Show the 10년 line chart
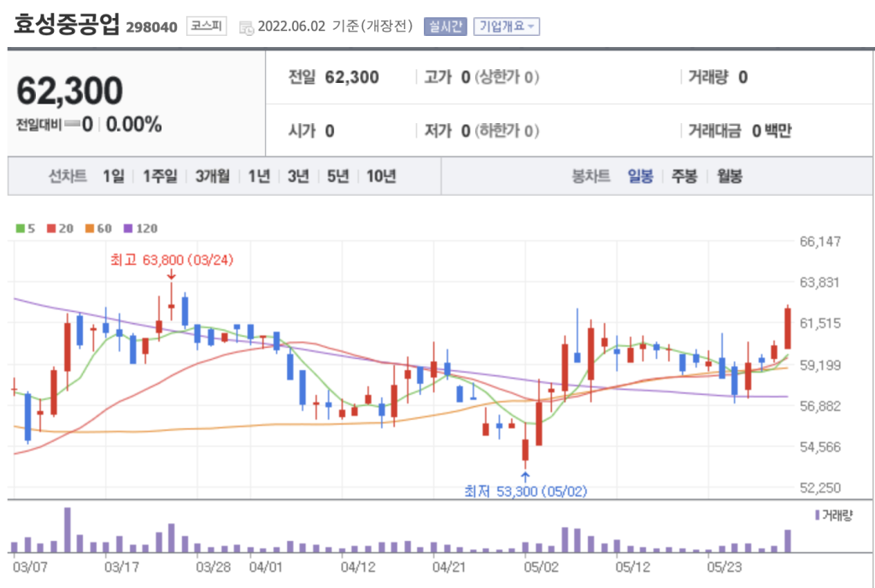The height and width of the screenshot is (588, 875). coord(381,177)
